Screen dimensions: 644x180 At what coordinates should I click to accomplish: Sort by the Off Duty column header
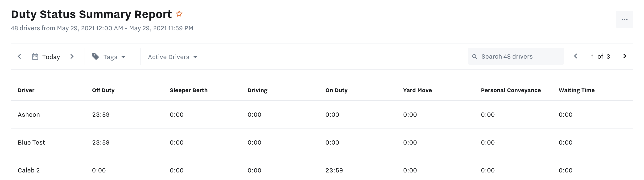coord(103,90)
